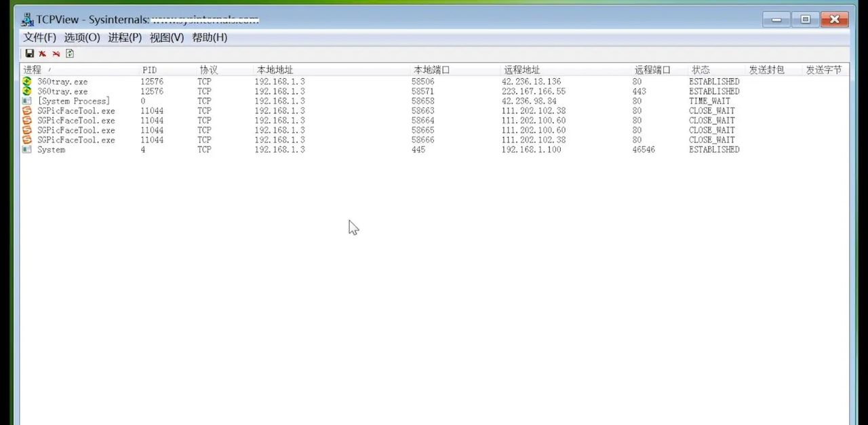
Task: Click ESTABLISHED state in System row
Action: click(714, 149)
